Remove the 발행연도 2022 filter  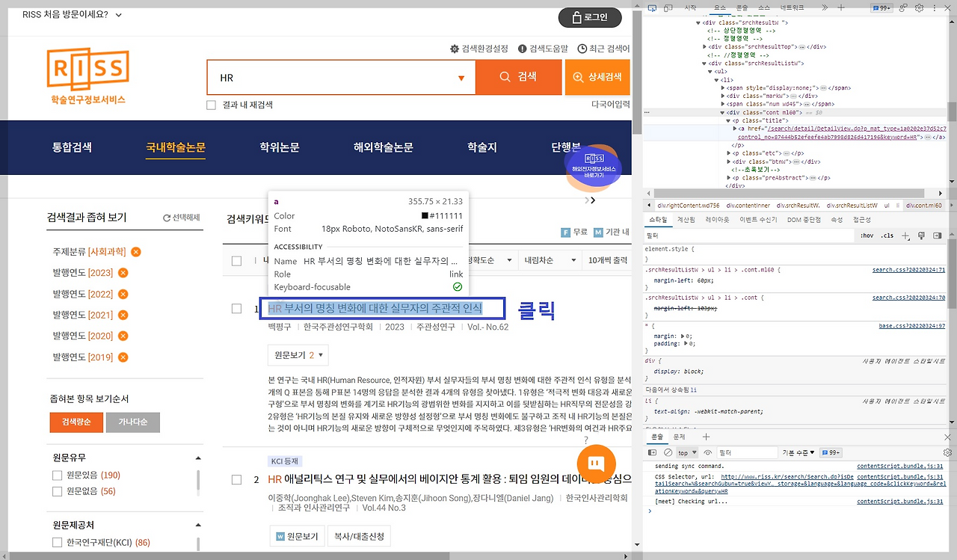[123, 294]
